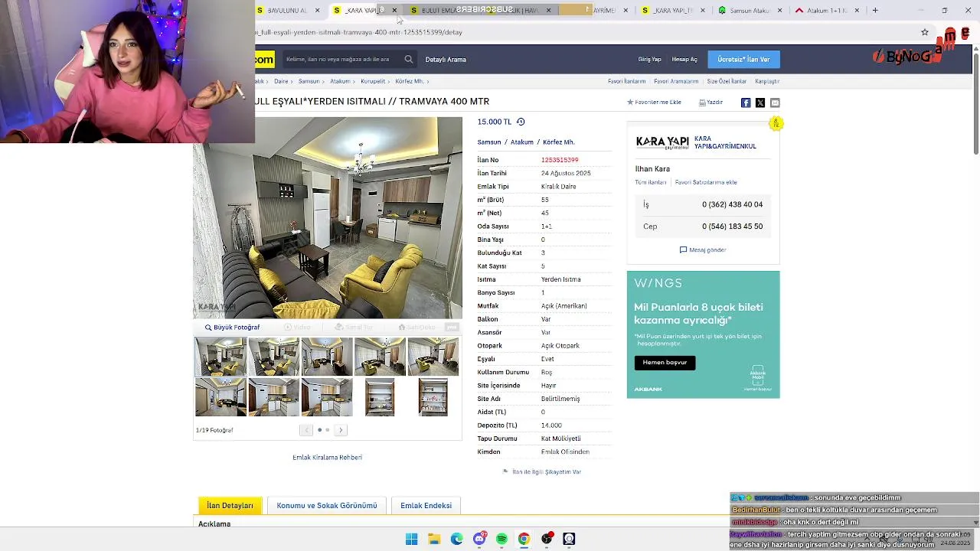
Task: Click Hesap Aç sign up link
Action: pos(684,59)
